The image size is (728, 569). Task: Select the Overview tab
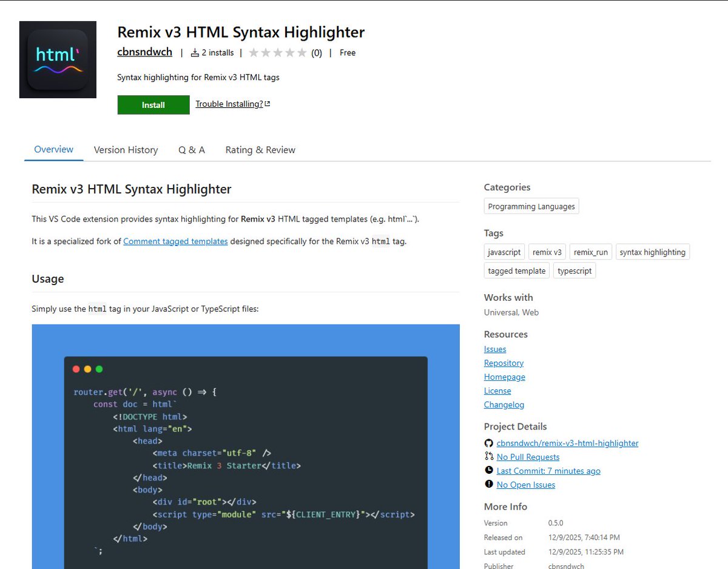(53, 150)
